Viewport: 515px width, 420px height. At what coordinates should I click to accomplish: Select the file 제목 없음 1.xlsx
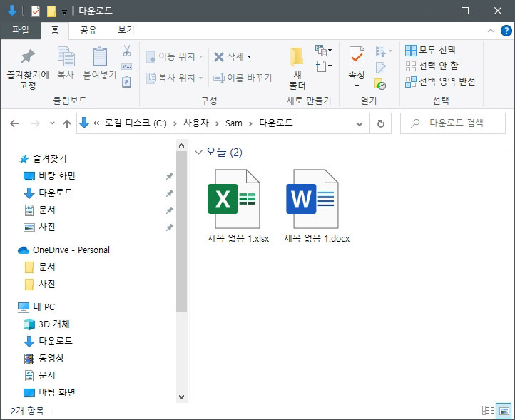point(238,206)
